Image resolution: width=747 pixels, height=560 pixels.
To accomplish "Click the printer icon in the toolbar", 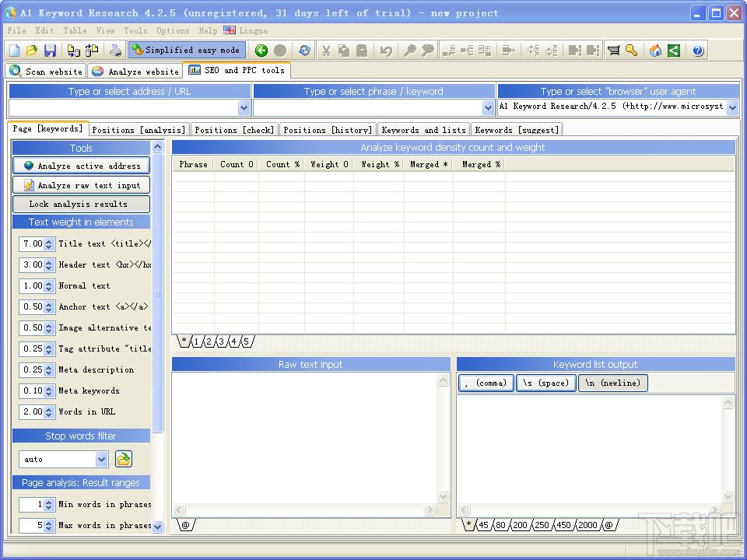I will pos(115,51).
